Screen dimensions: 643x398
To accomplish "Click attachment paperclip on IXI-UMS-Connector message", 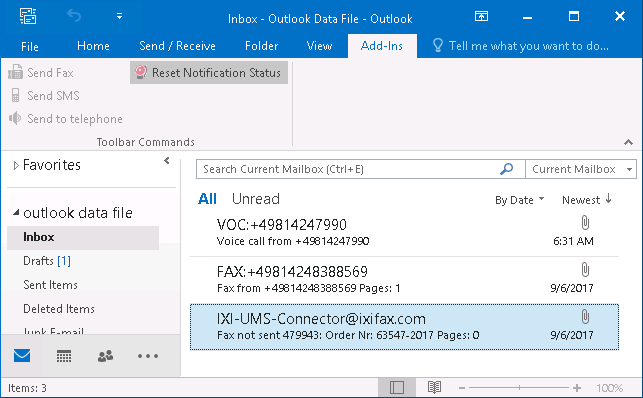I will click(x=585, y=317).
